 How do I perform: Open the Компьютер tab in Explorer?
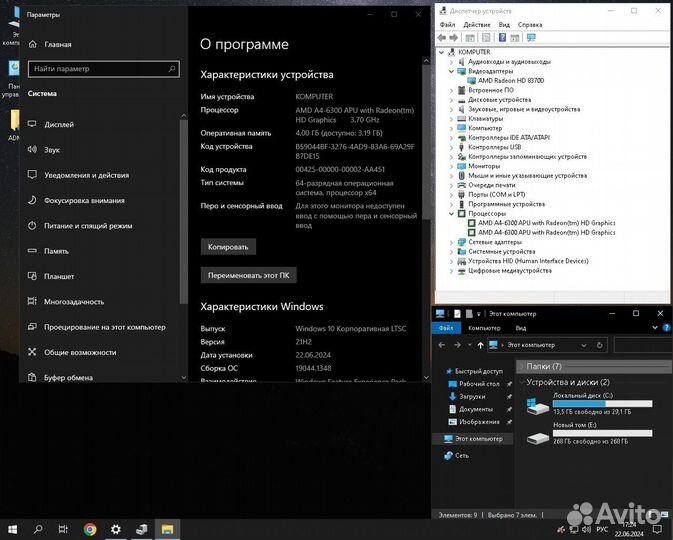pos(484,328)
